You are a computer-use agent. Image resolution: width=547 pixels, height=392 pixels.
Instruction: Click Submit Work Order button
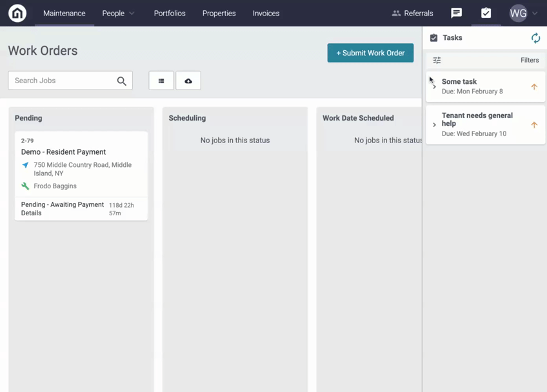pyautogui.click(x=370, y=53)
